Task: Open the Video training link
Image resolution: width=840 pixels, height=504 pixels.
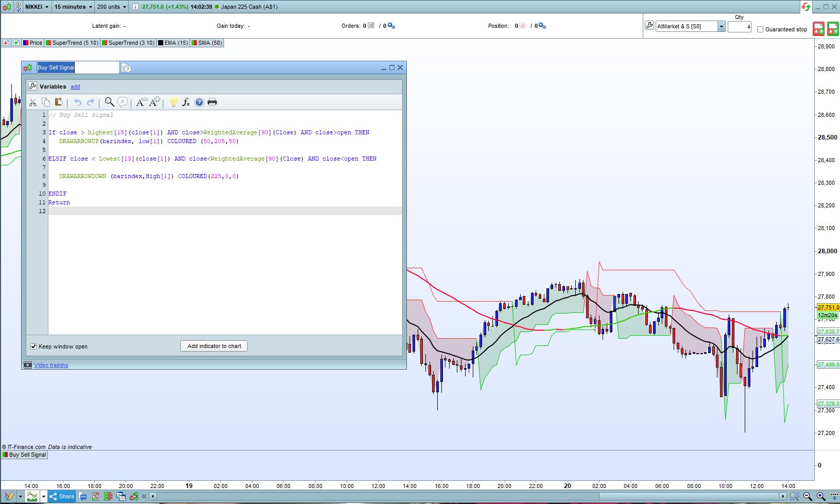Action: 51,365
